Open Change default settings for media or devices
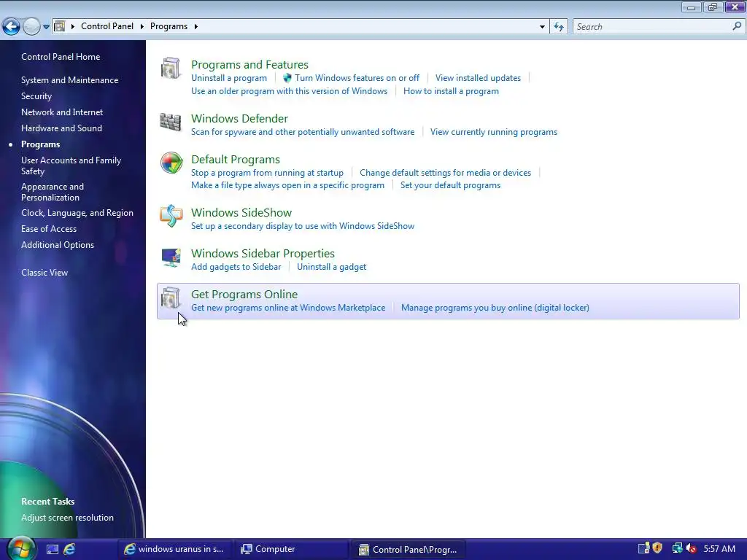The height and width of the screenshot is (560, 747). tap(445, 173)
